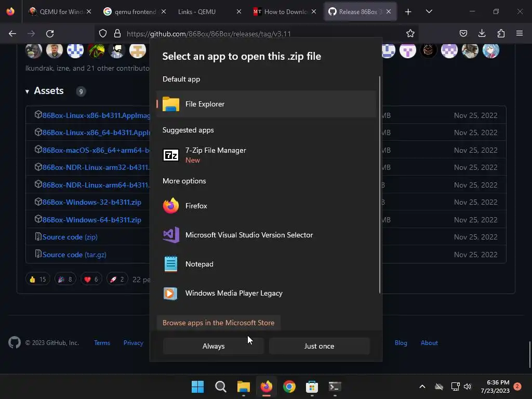Open the Blog footer link

[401, 343]
